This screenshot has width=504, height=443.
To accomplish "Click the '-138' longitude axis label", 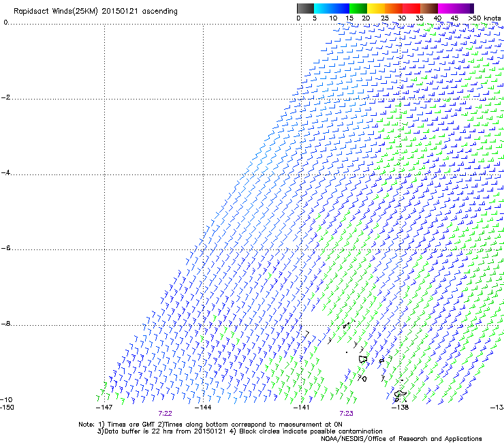I will (x=400, y=408).
